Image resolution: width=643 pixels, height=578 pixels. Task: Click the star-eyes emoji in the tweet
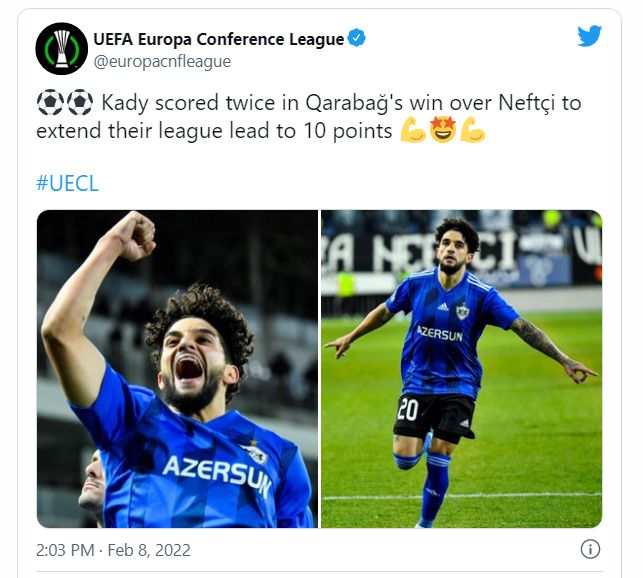coord(443,130)
